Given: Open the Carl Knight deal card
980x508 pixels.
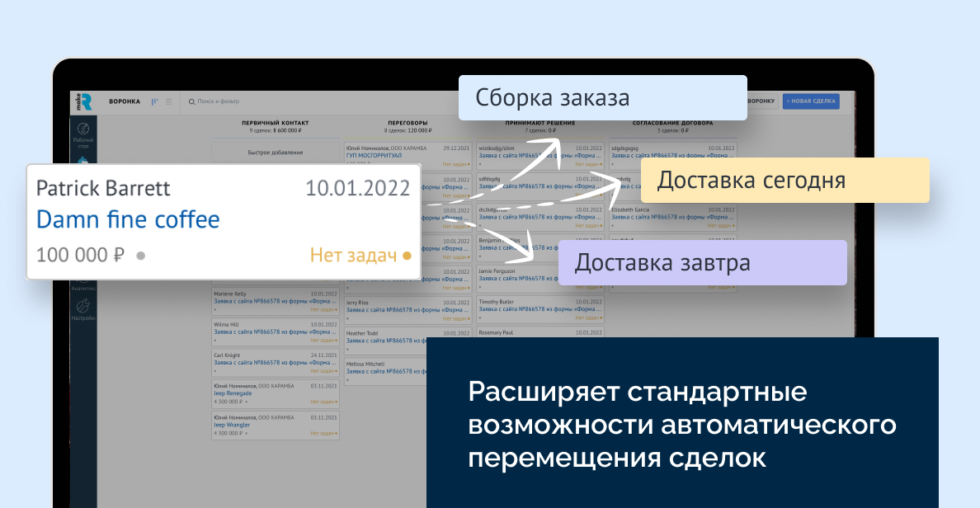Looking at the screenshot, I should click(275, 362).
